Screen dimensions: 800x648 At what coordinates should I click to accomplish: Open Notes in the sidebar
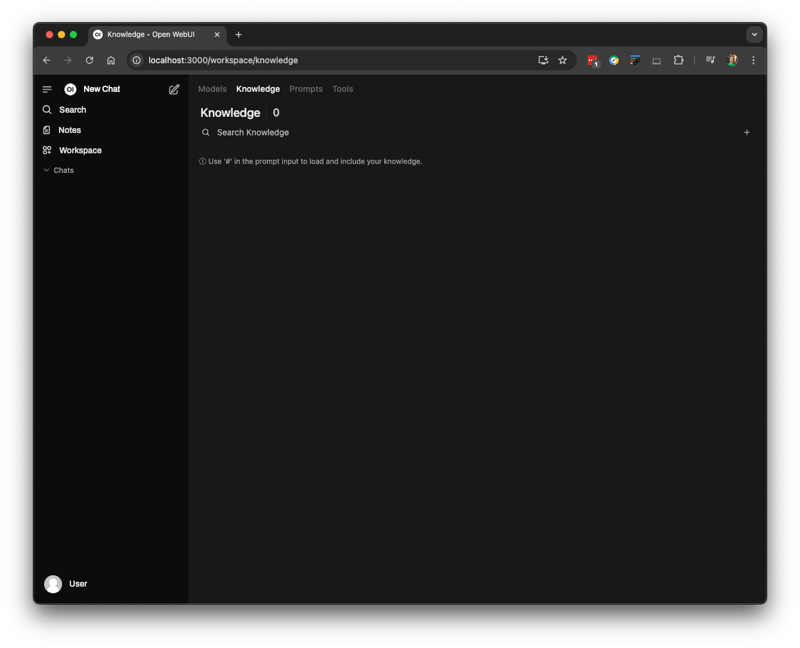[69, 130]
